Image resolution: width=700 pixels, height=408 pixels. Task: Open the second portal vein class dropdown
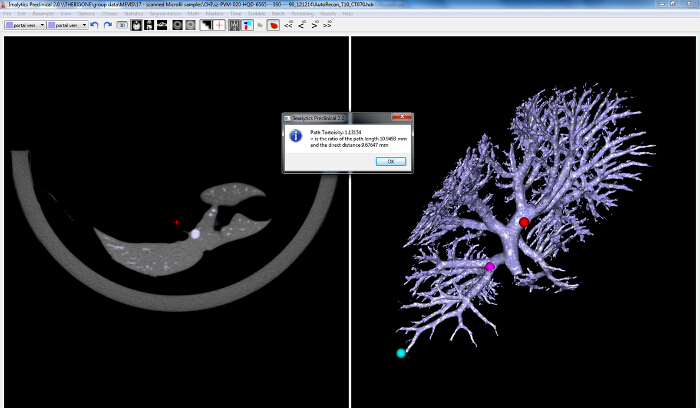(68, 25)
